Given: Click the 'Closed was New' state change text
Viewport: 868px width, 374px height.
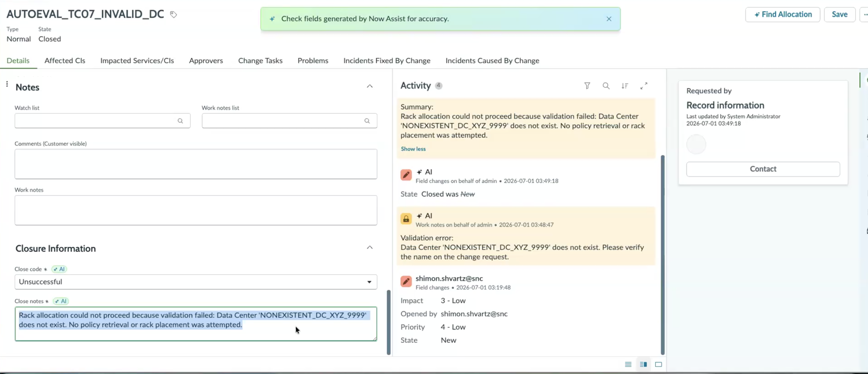Looking at the screenshot, I should (448, 194).
